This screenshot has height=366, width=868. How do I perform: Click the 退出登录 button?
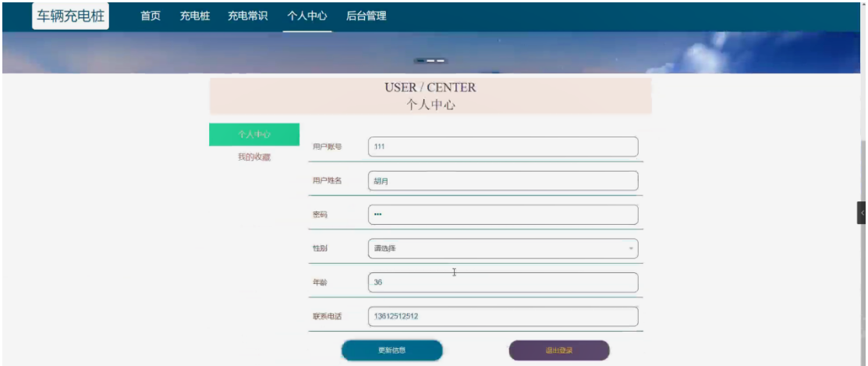(x=559, y=350)
